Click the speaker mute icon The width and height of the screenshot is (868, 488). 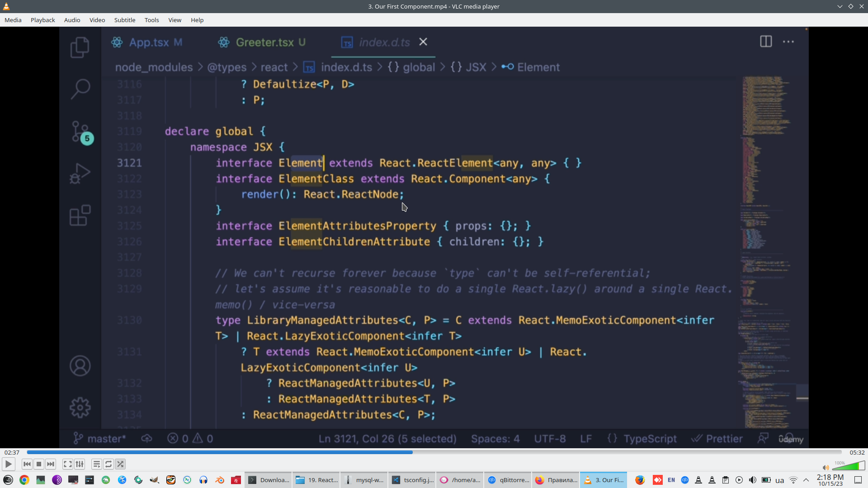pyautogui.click(x=826, y=468)
